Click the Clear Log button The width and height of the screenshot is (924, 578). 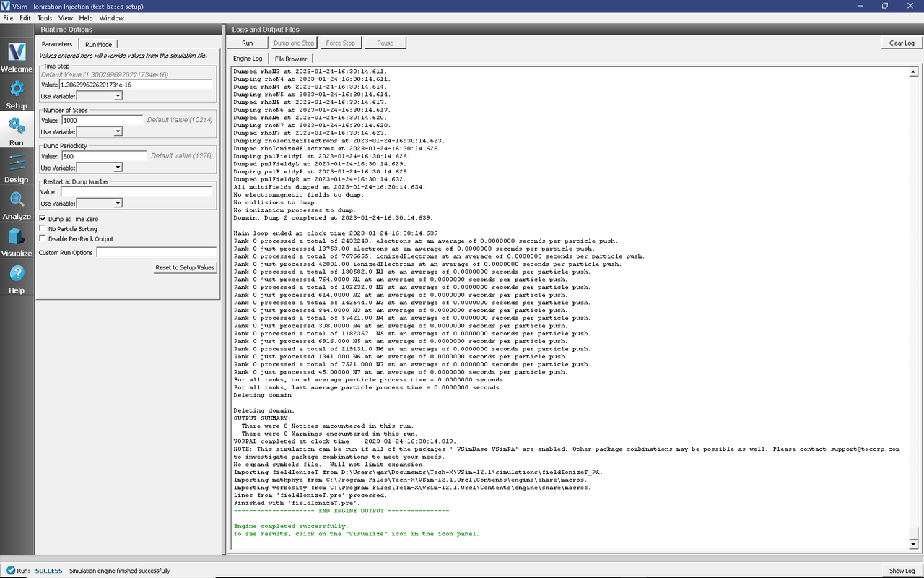click(x=902, y=43)
